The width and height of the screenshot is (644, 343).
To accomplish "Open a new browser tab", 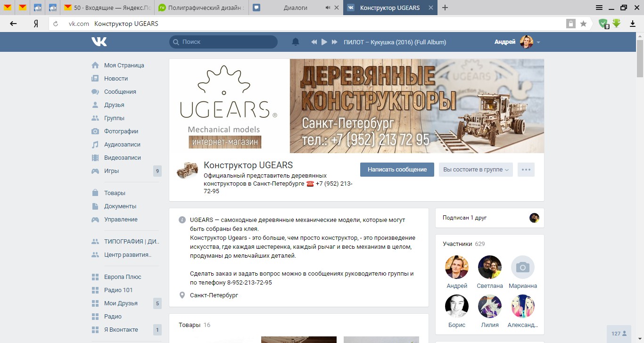I will [445, 8].
